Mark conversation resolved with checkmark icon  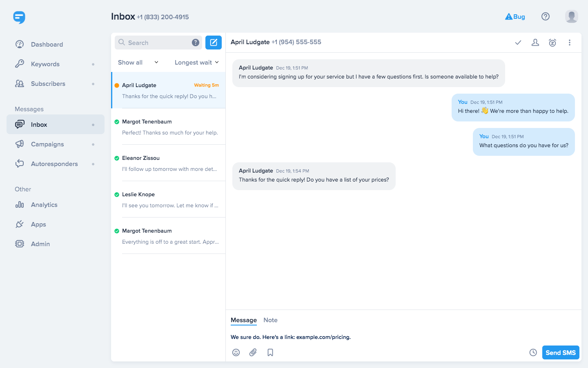click(x=518, y=43)
